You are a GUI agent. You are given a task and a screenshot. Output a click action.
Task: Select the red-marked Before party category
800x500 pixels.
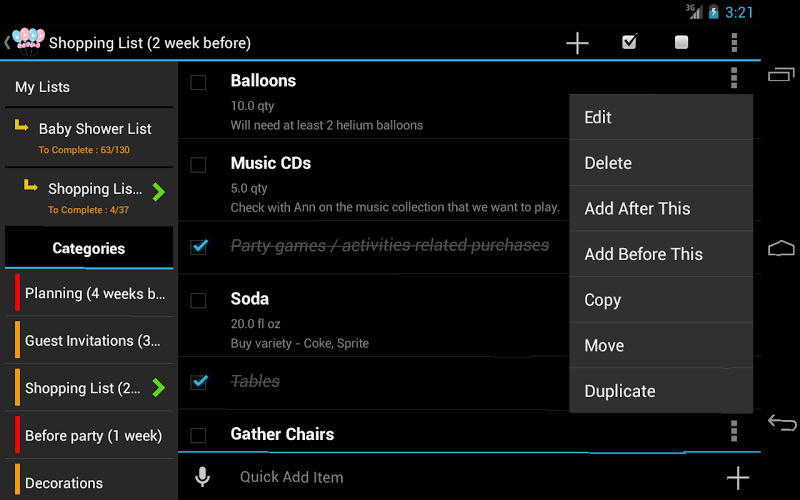[93, 435]
